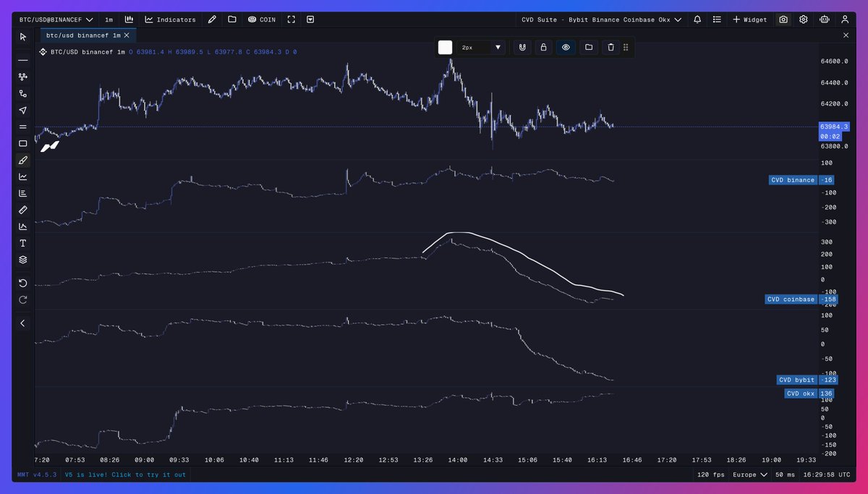Select the horizontal line drawing tool
This screenshot has height=494, width=868.
[23, 60]
